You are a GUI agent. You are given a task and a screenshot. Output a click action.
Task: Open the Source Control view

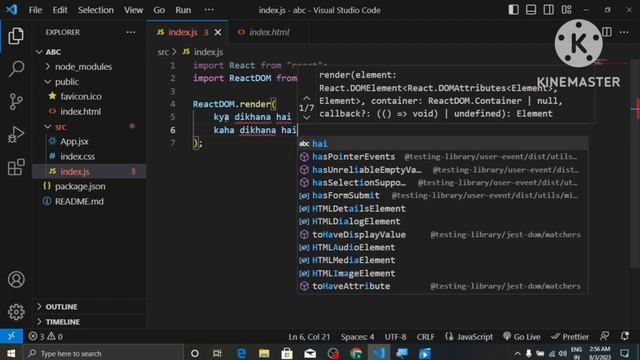16,102
